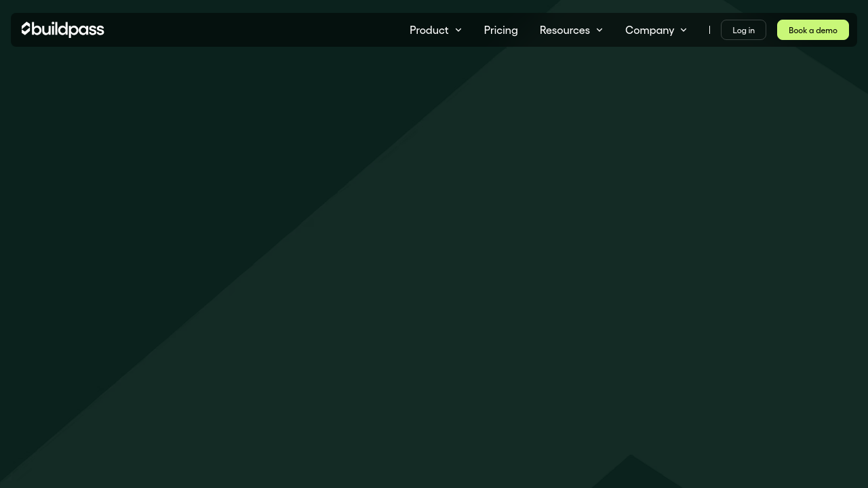
Task: Expand the Resources chevron arrow
Action: (x=599, y=30)
